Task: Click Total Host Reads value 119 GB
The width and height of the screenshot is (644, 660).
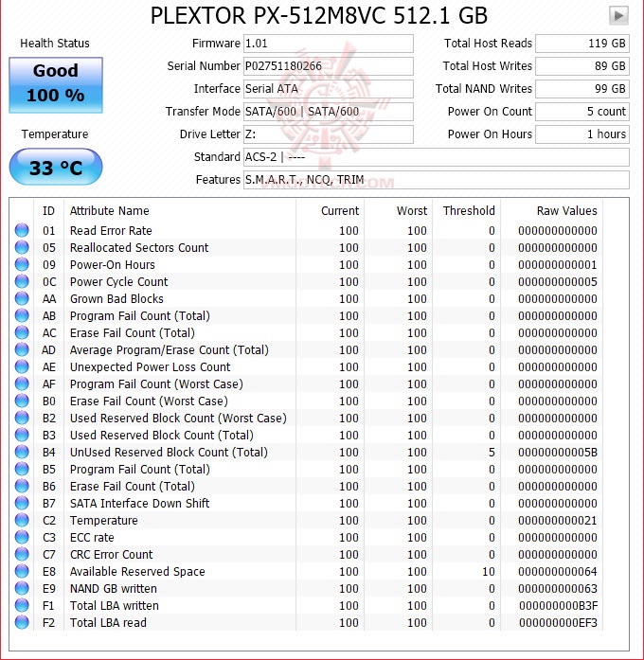Action: tap(582, 44)
